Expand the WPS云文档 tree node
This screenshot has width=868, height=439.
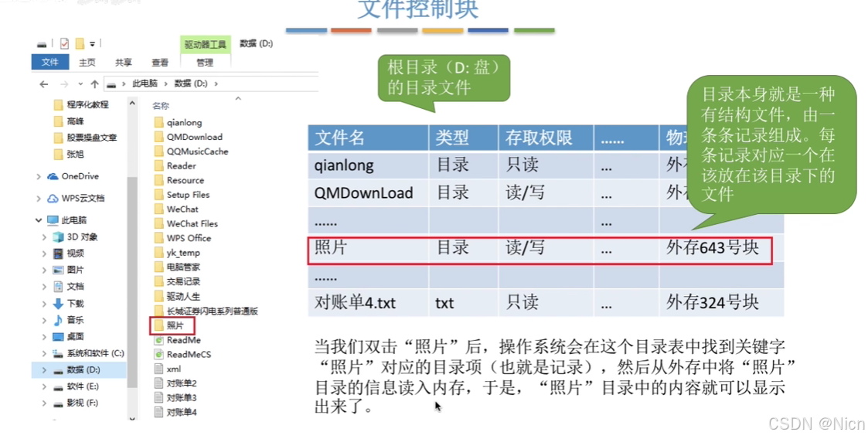click(x=38, y=198)
